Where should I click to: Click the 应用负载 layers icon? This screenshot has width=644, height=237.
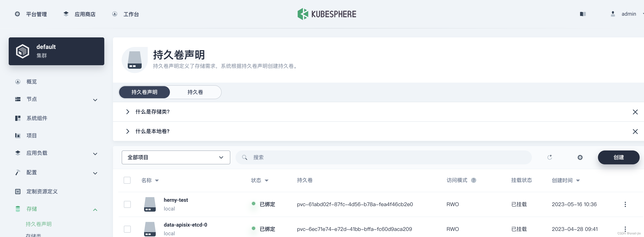pyautogui.click(x=18, y=153)
